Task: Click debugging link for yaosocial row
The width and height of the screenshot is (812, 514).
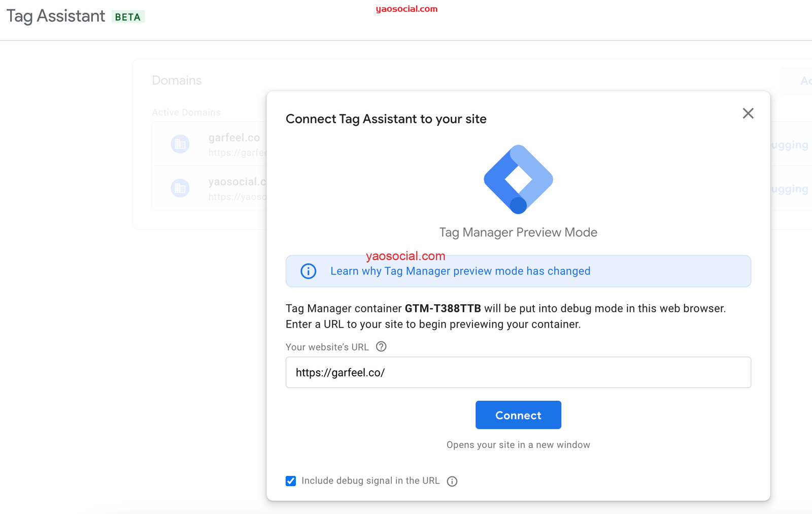Action: pos(789,189)
